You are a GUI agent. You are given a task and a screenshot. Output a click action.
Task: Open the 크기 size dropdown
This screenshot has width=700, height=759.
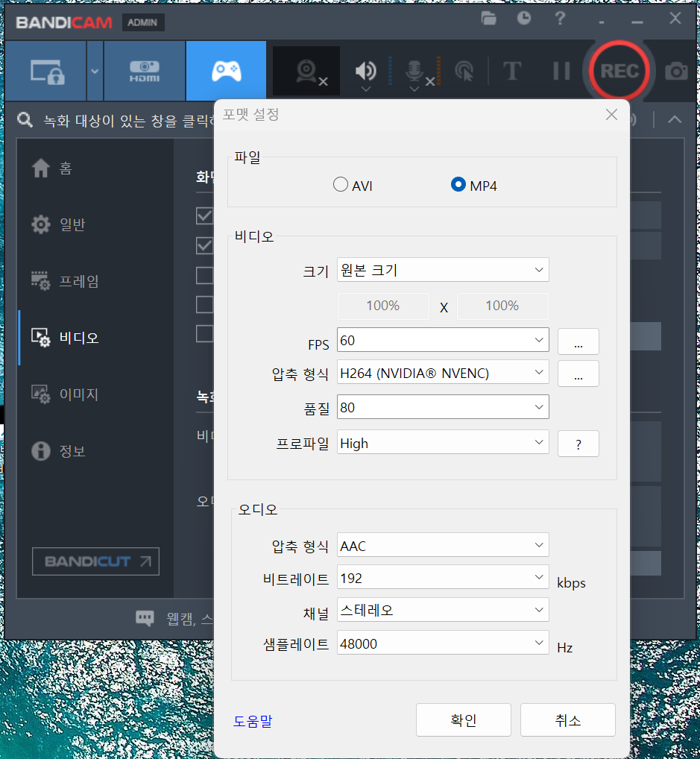(x=443, y=269)
